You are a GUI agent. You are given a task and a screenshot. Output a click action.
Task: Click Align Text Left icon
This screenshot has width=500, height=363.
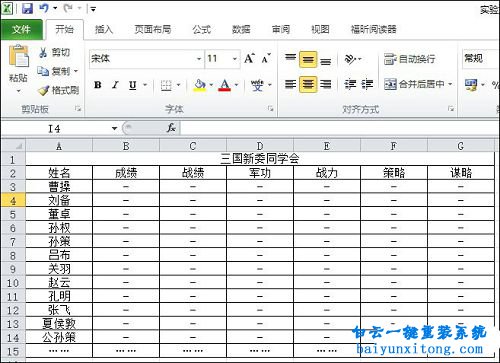(291, 84)
